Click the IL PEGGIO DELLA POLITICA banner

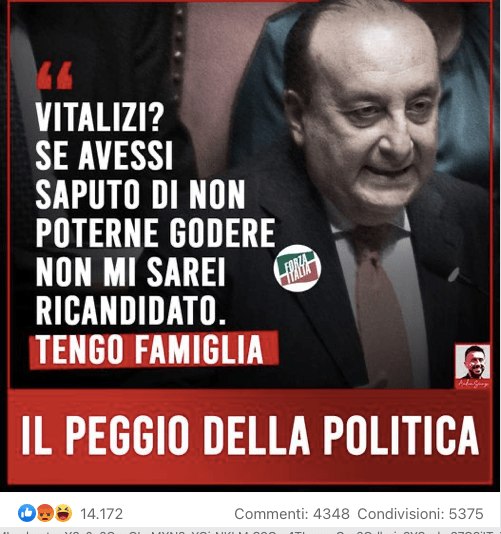pyautogui.click(x=250, y=436)
